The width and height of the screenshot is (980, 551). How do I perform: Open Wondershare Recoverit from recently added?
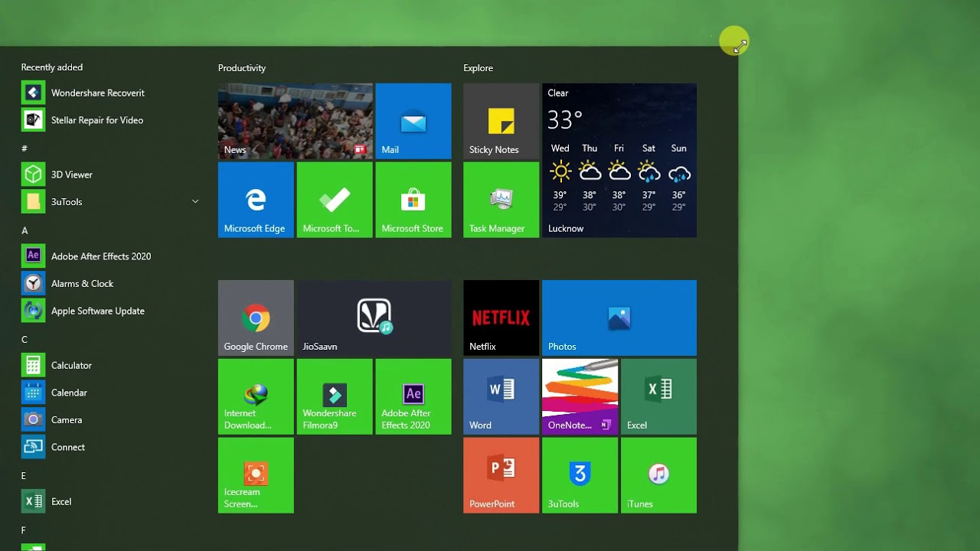pyautogui.click(x=111, y=93)
